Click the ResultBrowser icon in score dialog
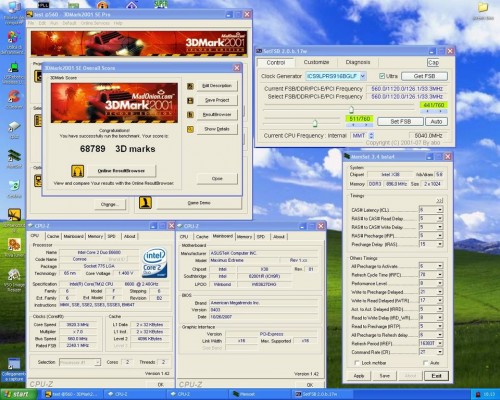 pos(190,115)
